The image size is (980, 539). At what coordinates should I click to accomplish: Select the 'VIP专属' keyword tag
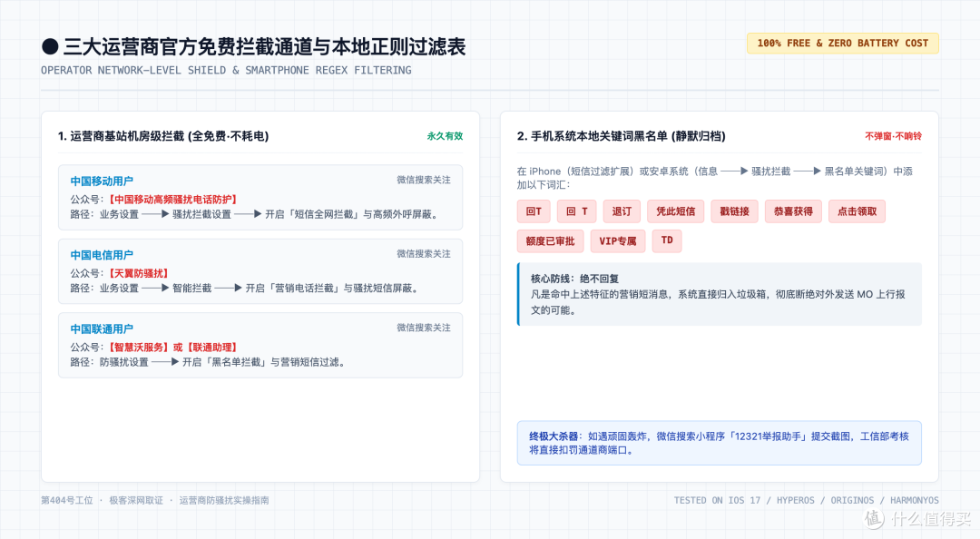pyautogui.click(x=618, y=240)
